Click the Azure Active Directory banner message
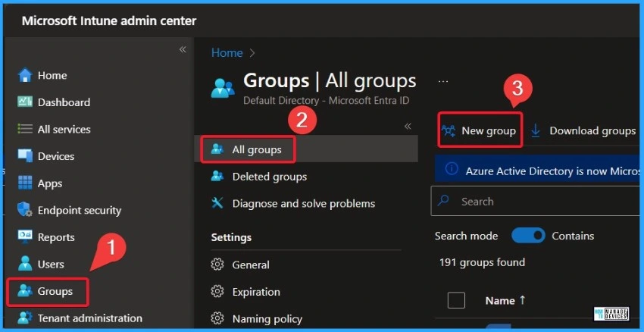Screen dimensions: 644x332 coord(552,171)
